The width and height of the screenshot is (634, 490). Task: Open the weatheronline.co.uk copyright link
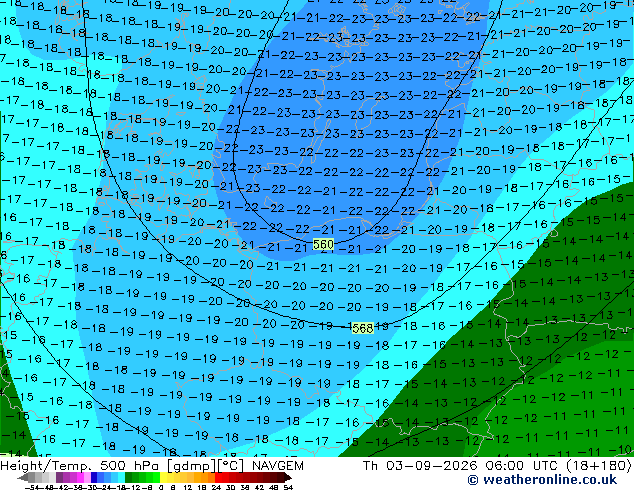coord(542,480)
